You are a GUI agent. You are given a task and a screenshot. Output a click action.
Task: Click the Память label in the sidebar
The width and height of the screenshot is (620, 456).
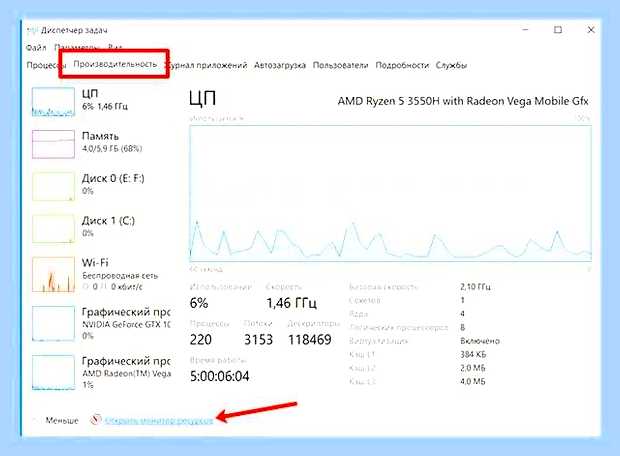click(100, 136)
